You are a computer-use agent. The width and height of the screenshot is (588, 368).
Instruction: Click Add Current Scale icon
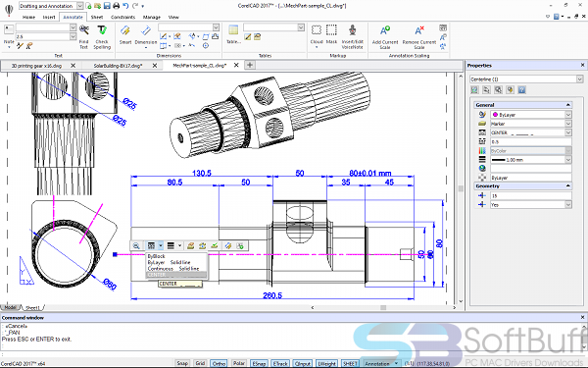[x=385, y=37]
